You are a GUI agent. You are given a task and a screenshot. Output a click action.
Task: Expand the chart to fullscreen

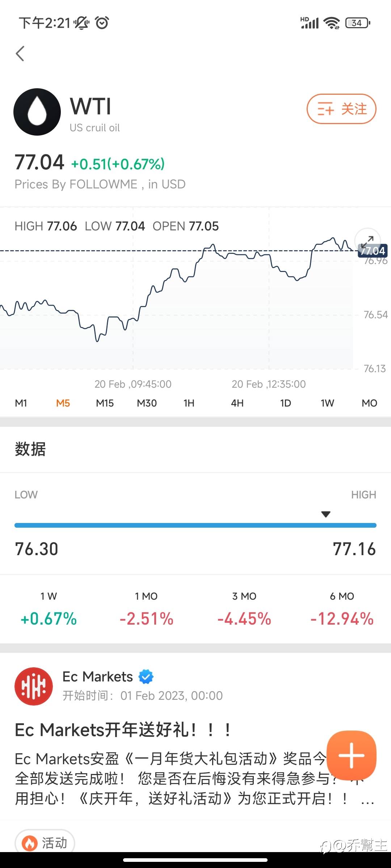tap(367, 240)
